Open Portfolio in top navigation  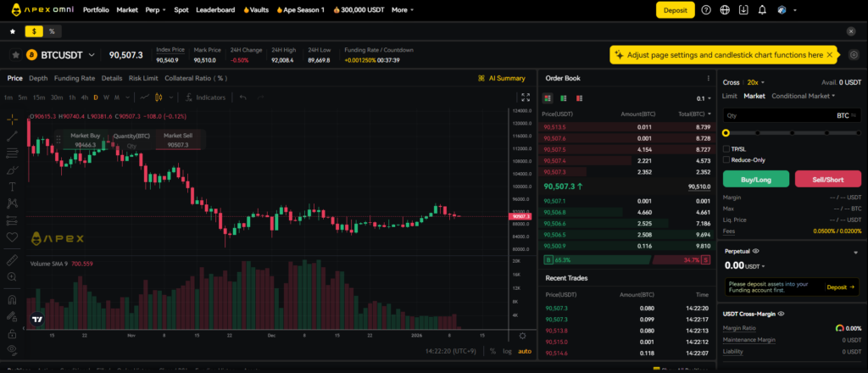coord(96,10)
